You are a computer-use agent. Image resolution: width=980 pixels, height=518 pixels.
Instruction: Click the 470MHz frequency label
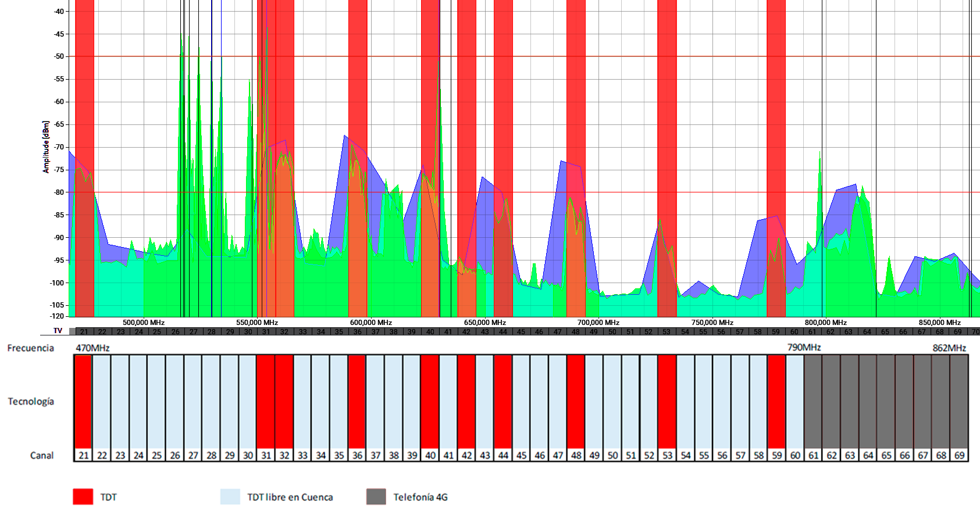pos(92,348)
